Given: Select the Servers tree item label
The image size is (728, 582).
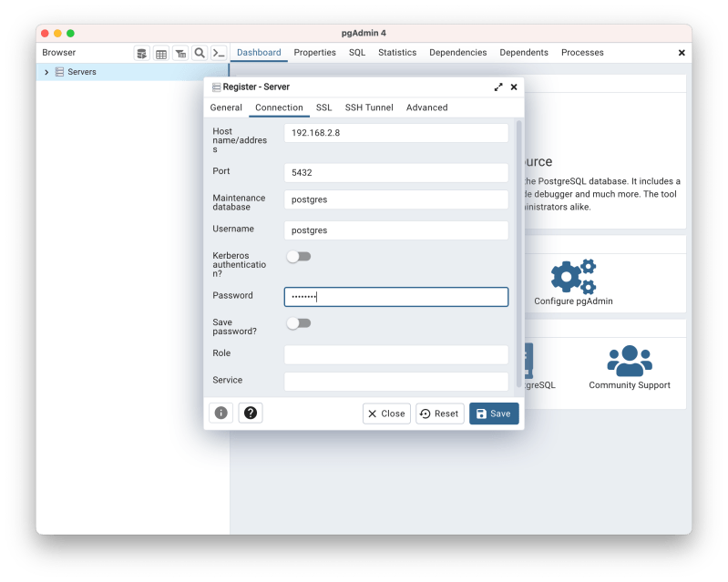Looking at the screenshot, I should point(82,72).
